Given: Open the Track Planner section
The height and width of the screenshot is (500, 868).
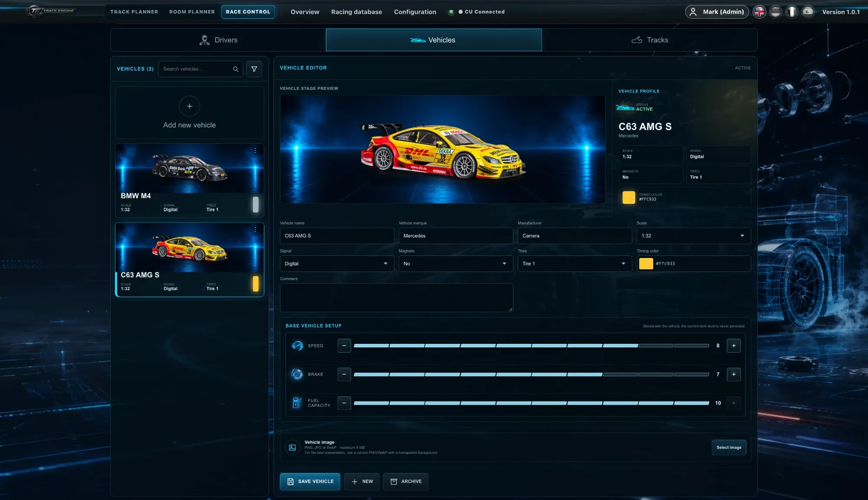Looking at the screenshot, I should pyautogui.click(x=134, y=12).
